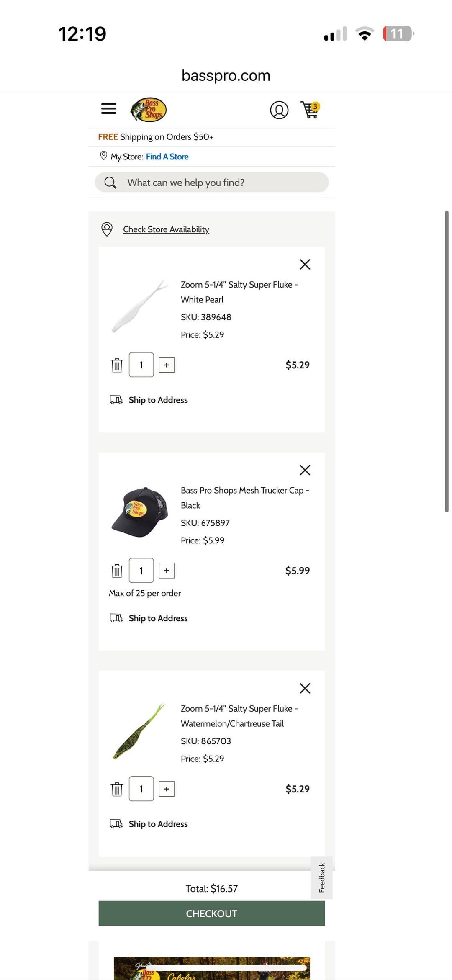Increase Watermelon Fluke quantity with plus
Screen dimensions: 452x980
(167, 789)
